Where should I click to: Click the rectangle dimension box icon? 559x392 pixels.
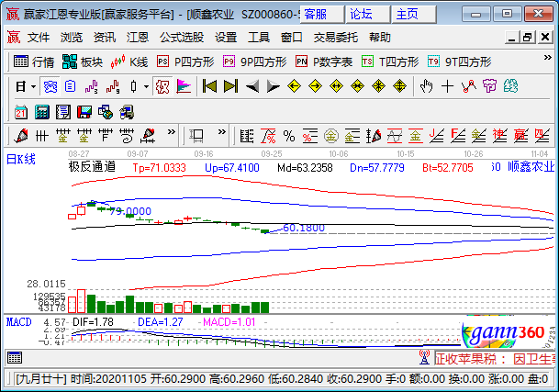[x=196, y=136]
